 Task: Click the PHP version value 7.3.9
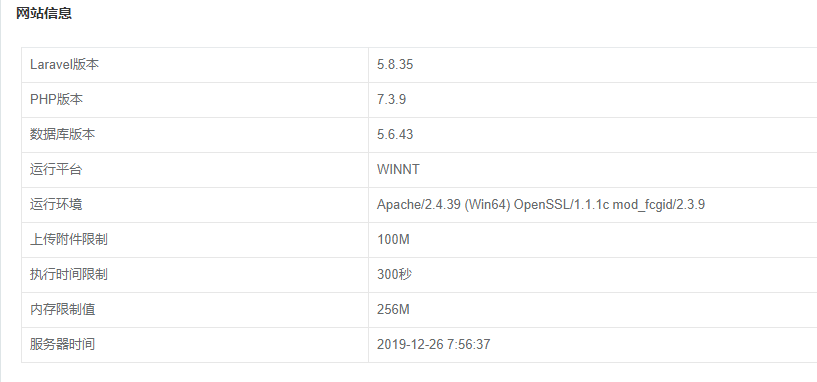[391, 100]
